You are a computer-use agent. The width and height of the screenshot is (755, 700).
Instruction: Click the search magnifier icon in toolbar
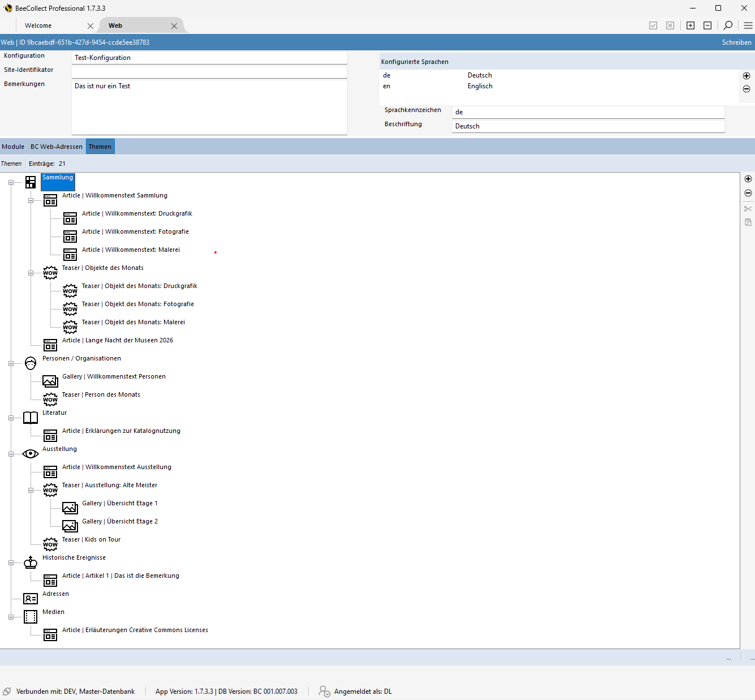pyautogui.click(x=728, y=25)
